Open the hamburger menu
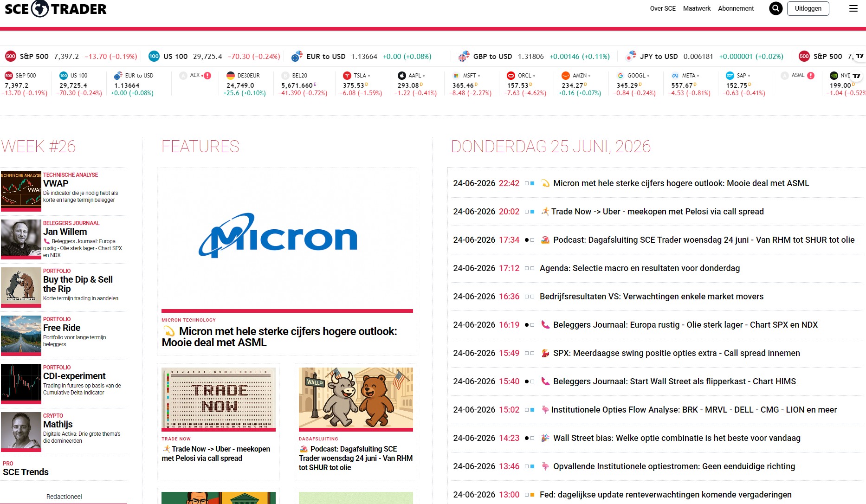Image resolution: width=866 pixels, height=504 pixels. pyautogui.click(x=853, y=8)
